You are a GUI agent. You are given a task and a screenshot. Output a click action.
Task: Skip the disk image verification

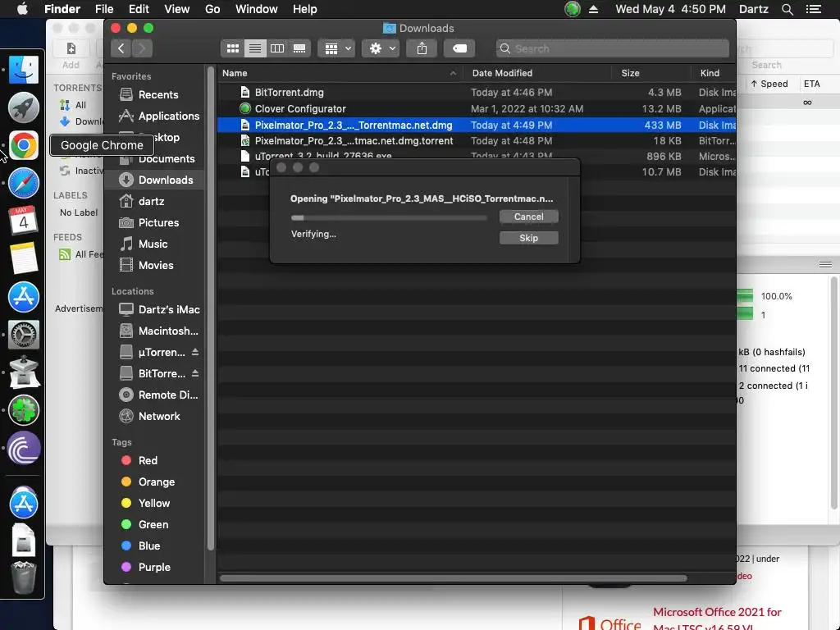click(529, 238)
